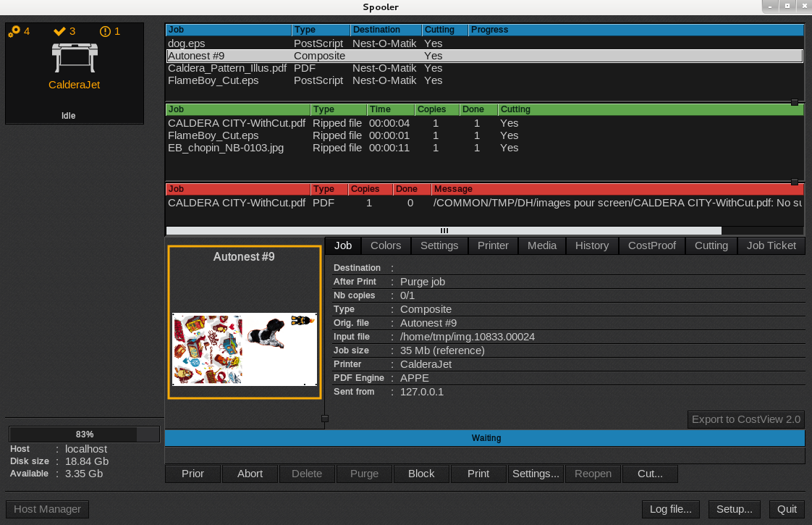The image size is (812, 525).
Task: Select the Autonest #9 preview thumbnail
Action: click(x=245, y=349)
